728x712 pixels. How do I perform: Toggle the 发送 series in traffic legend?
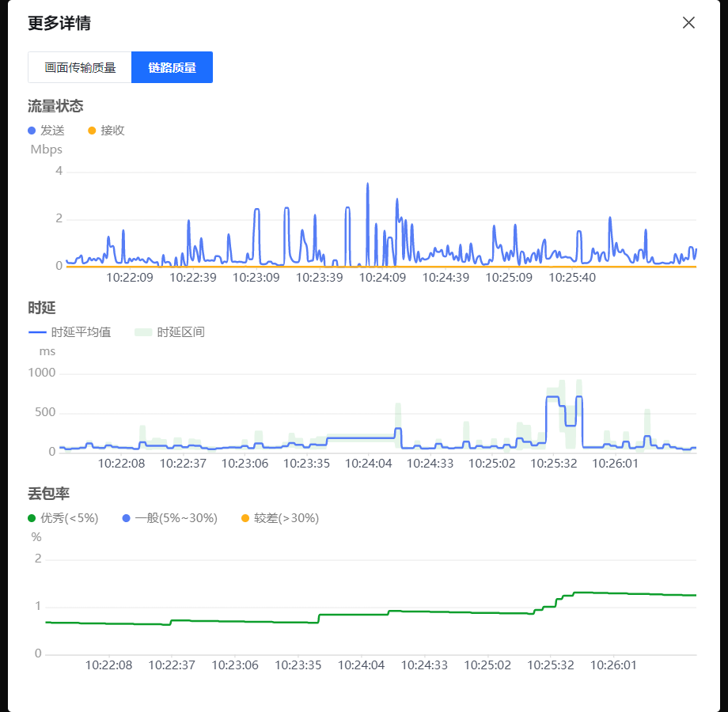[47, 131]
